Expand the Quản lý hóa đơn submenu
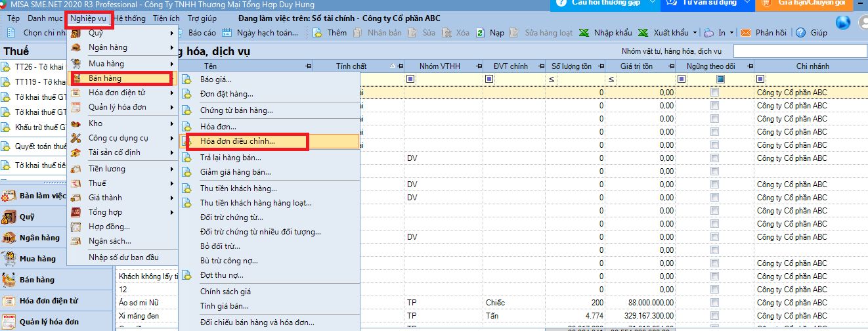The height and width of the screenshot is (331, 868). pos(172,107)
